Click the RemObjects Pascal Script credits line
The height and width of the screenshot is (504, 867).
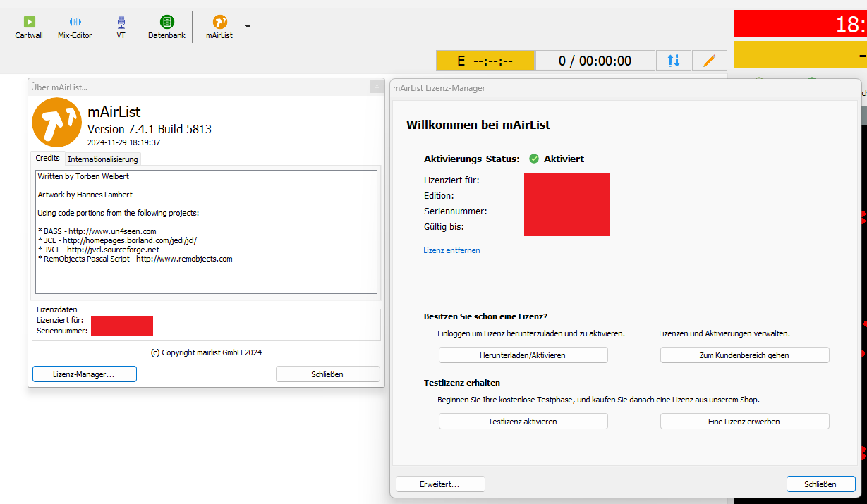coord(135,259)
